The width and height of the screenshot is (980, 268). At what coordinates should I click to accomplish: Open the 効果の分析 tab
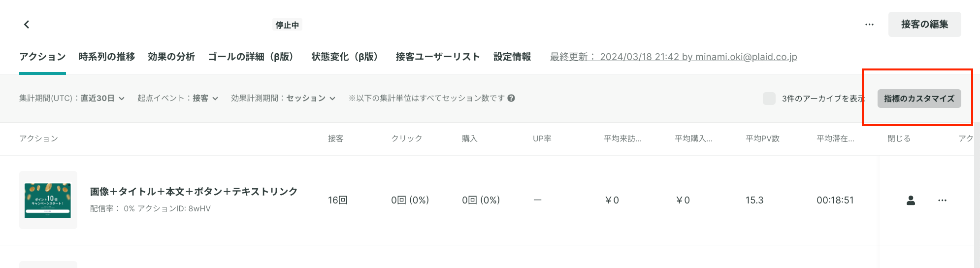click(x=171, y=57)
